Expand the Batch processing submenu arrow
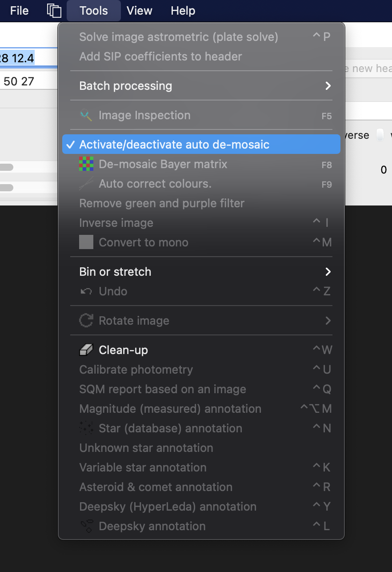This screenshot has height=572, width=392. coord(328,86)
